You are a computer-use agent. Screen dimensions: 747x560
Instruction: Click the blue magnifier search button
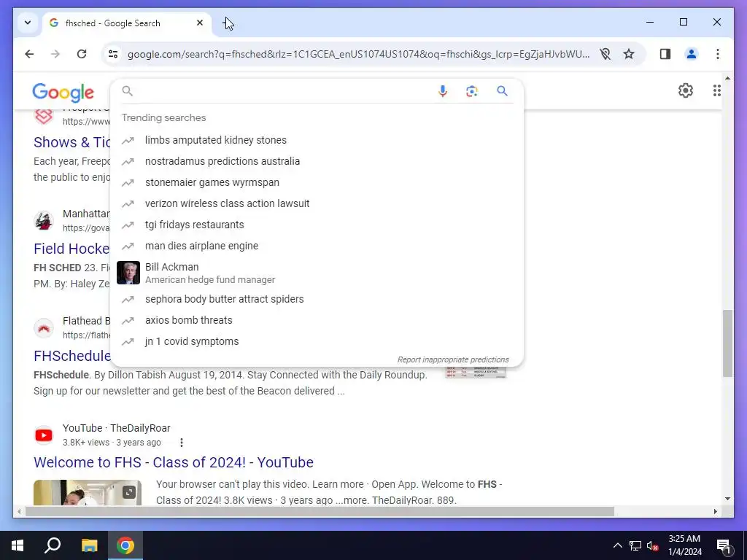pyautogui.click(x=502, y=90)
